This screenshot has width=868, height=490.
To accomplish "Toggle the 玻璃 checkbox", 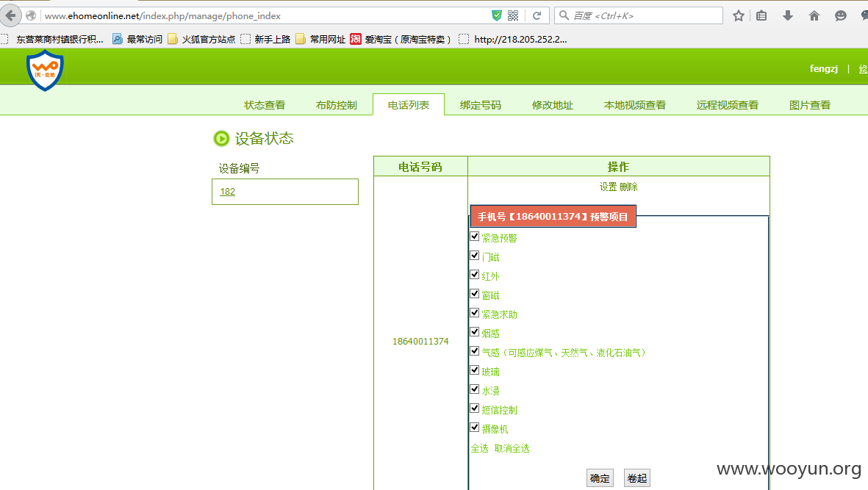I will (474, 370).
